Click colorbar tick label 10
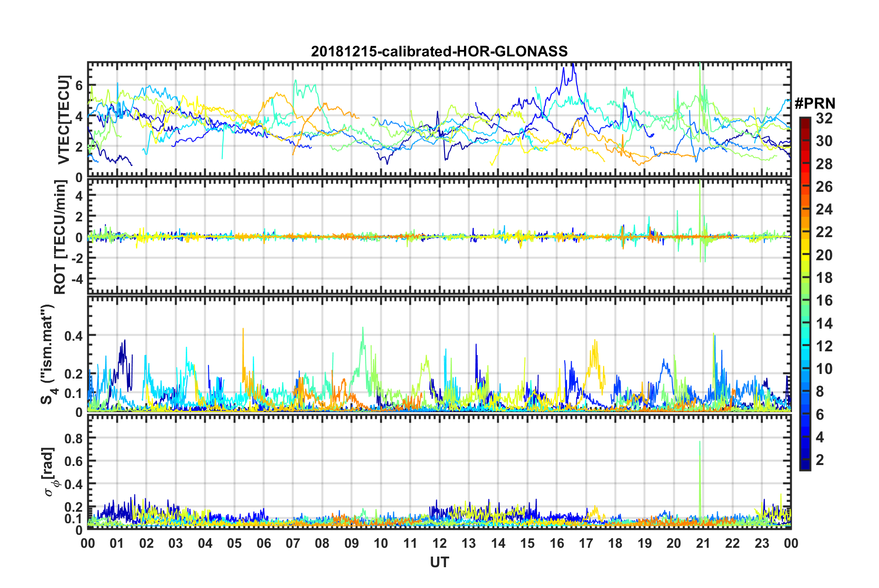Screen dimensions: 879x588 click(x=824, y=369)
